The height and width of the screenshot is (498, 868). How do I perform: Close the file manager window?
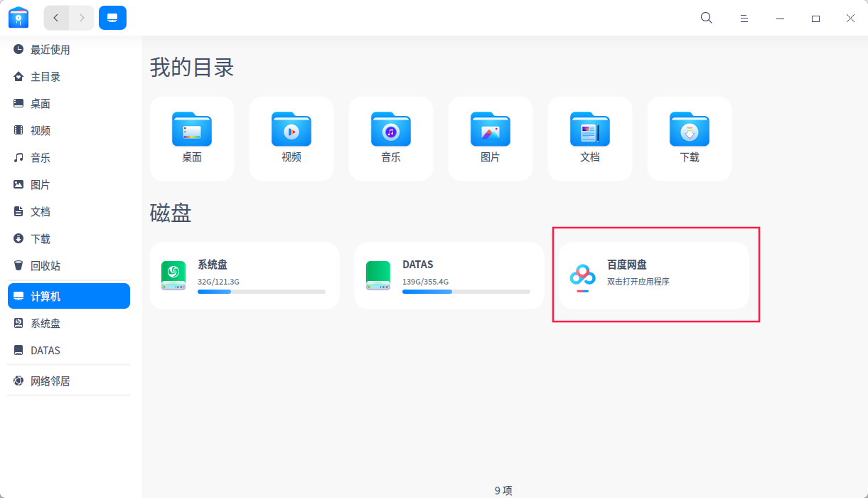(850, 18)
